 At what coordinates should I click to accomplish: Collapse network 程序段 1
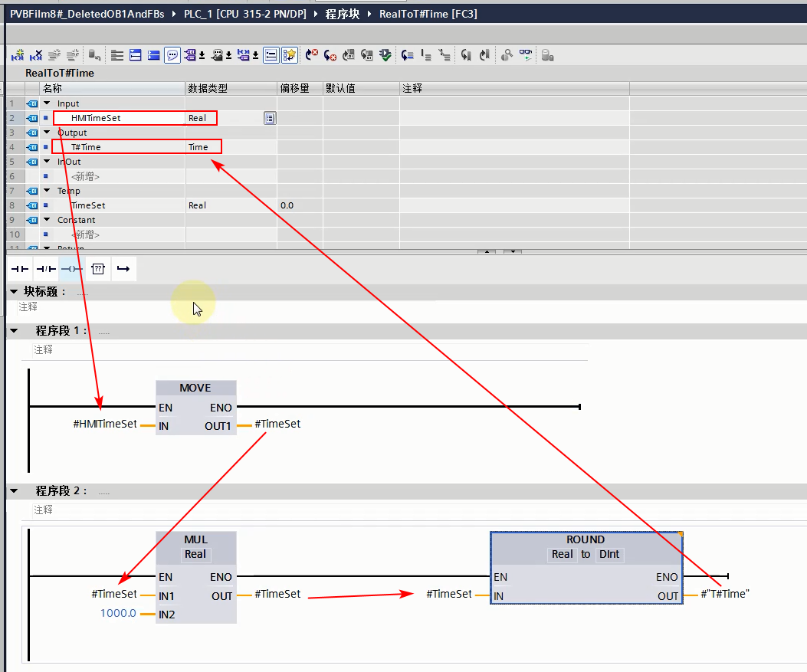(x=14, y=330)
